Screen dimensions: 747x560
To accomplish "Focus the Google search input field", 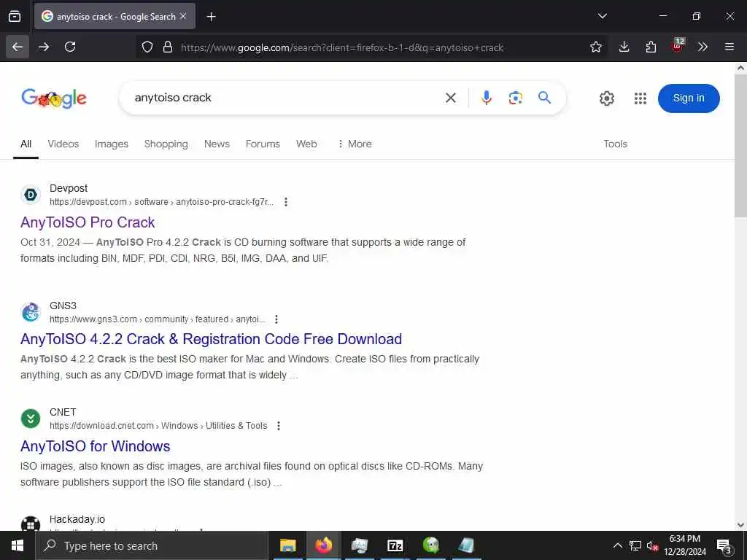I will click(x=286, y=98).
